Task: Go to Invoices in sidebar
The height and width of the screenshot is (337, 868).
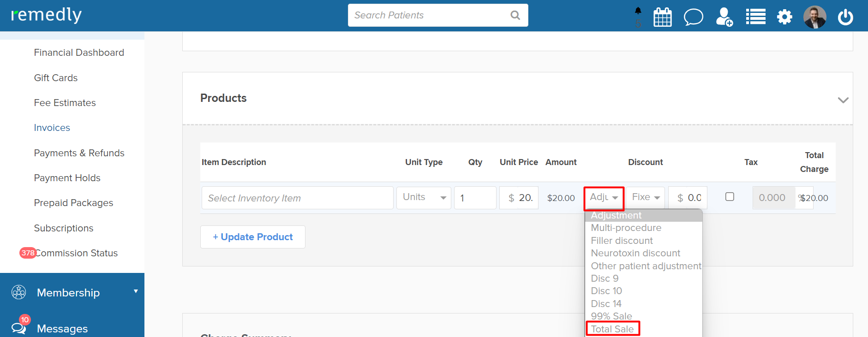Action: point(52,128)
